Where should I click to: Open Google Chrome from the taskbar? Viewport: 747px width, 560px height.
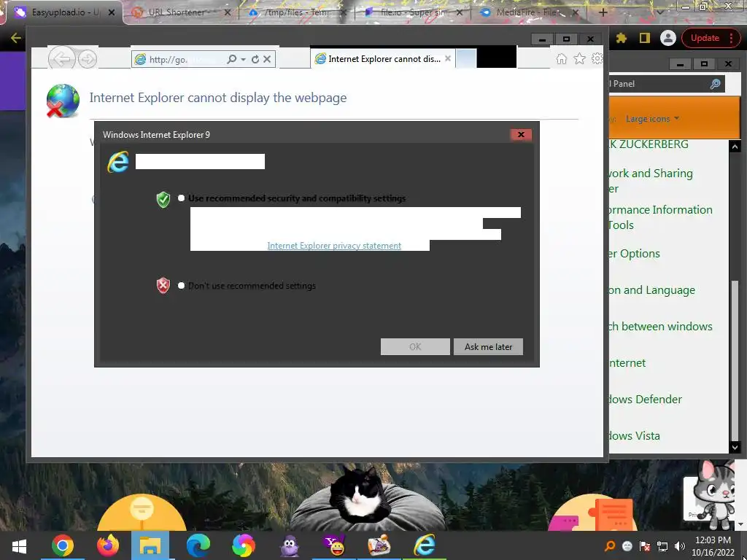[x=63, y=545]
